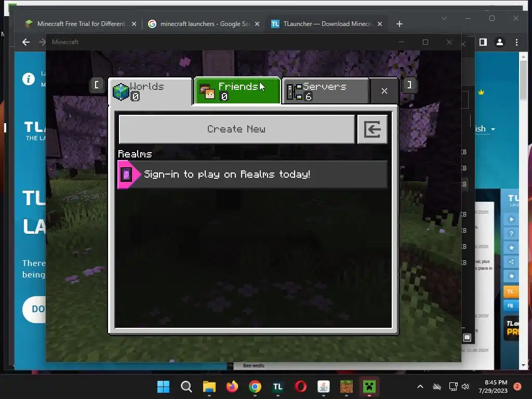Viewport: 532px width, 399px height.
Task: Click the share icon in TLauncher sidebar
Action: (x=512, y=262)
